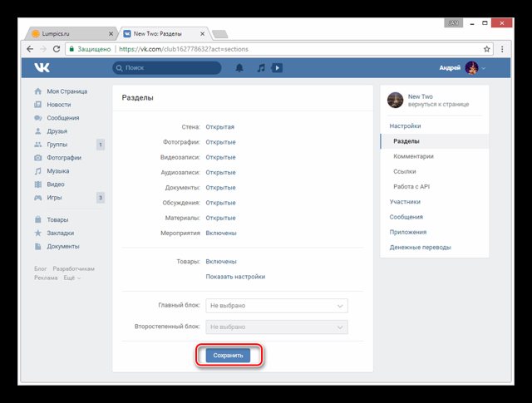532x403 pixels.
Task: Open Участники settings section
Action: tap(405, 202)
